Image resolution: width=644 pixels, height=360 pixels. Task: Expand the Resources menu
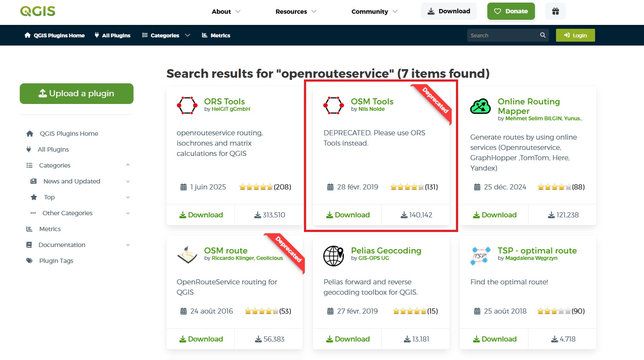[296, 12]
